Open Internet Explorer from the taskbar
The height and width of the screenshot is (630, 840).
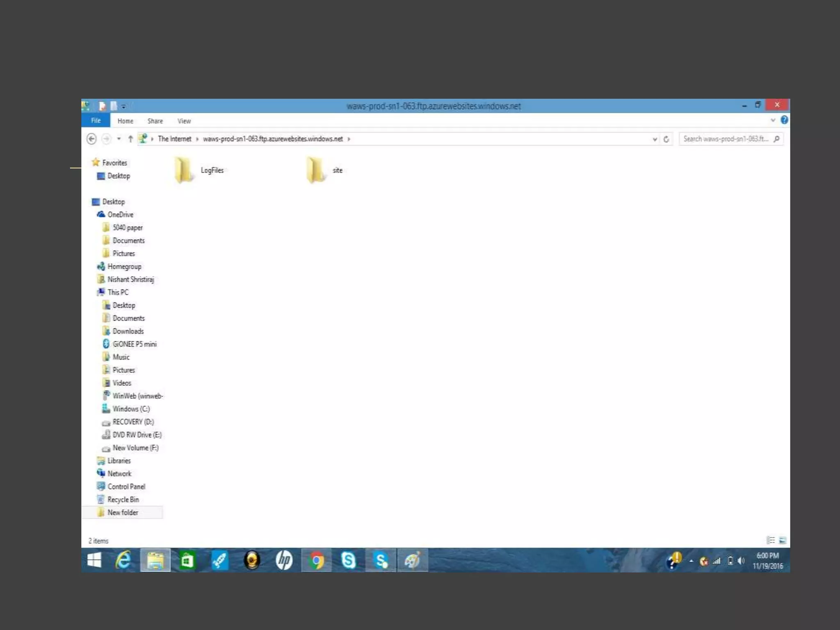[123, 560]
